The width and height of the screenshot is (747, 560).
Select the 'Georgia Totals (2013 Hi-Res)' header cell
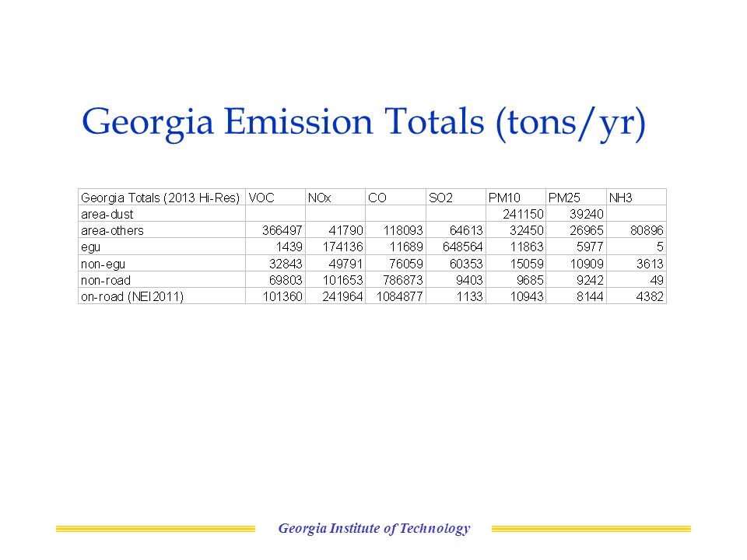(x=162, y=197)
